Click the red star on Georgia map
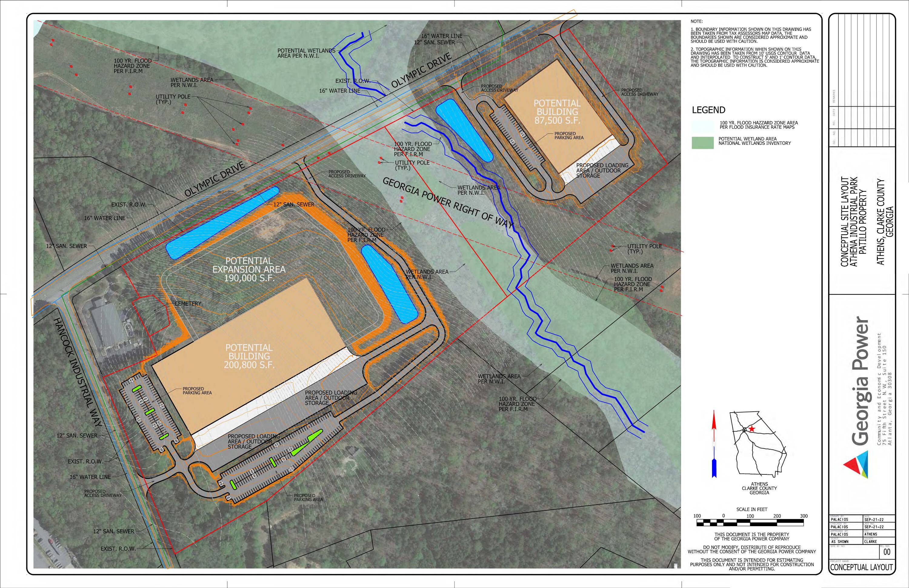909x588 pixels. 752,429
